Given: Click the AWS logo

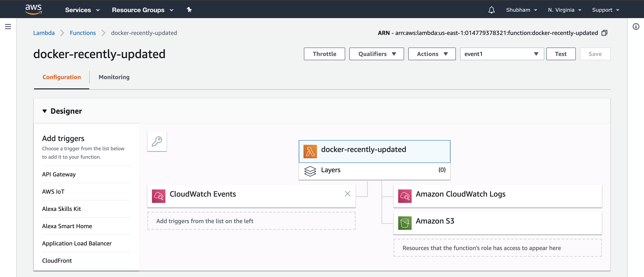Looking at the screenshot, I should [33, 9].
